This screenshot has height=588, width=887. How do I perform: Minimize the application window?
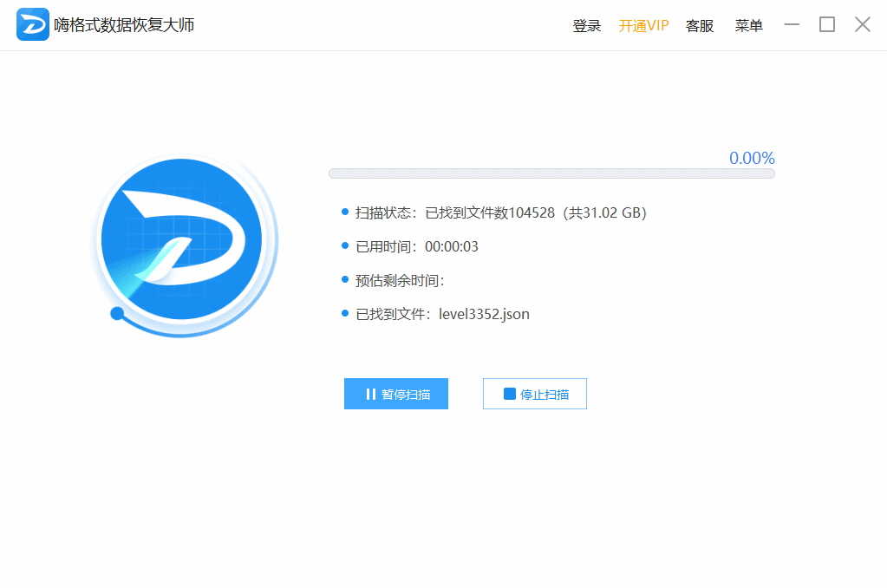pos(792,24)
